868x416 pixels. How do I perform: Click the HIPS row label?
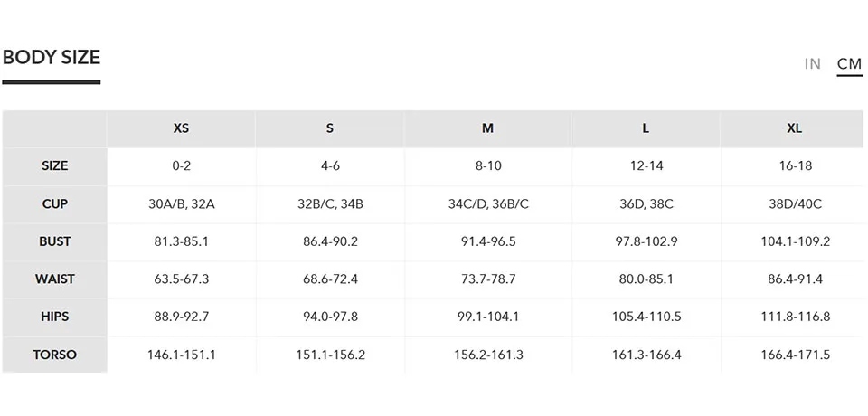pos(55,317)
